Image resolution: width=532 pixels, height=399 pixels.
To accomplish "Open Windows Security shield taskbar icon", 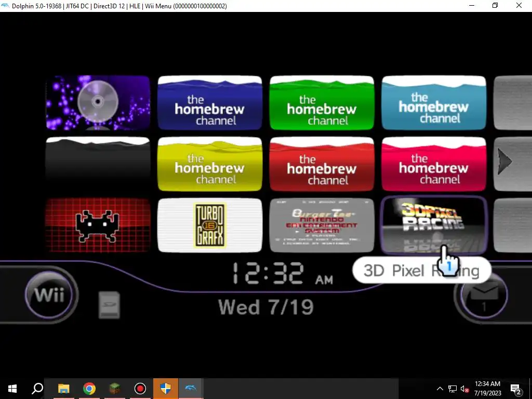I will click(165, 389).
